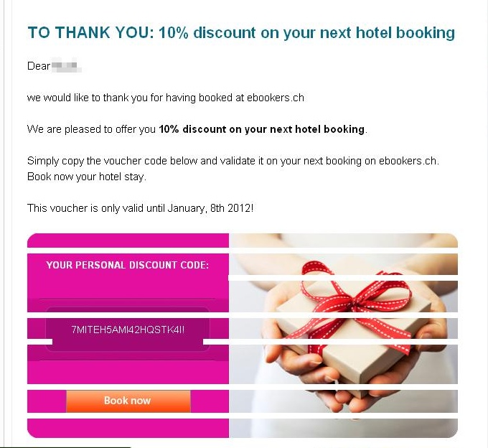Click ebookers.ch in the voucher instructions line
488x448 pixels.
point(407,161)
